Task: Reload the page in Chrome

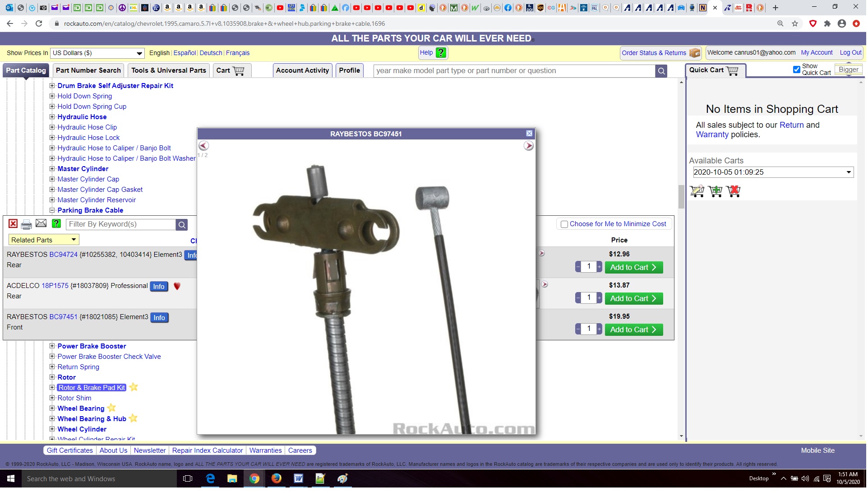Action: pos(39,23)
